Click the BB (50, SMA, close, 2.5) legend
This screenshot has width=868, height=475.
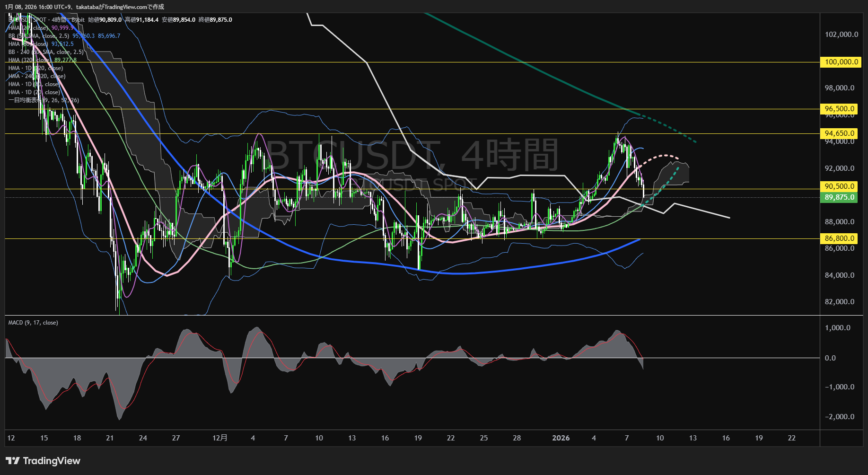(x=39, y=36)
